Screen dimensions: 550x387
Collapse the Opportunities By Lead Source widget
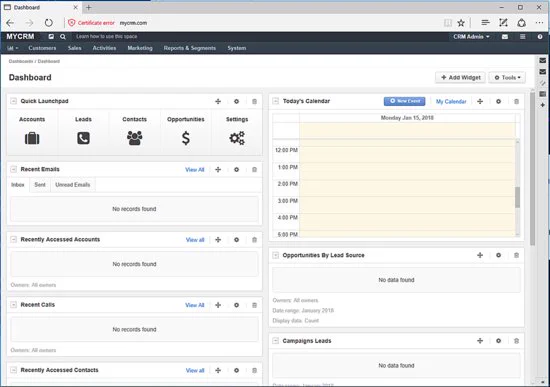276,255
